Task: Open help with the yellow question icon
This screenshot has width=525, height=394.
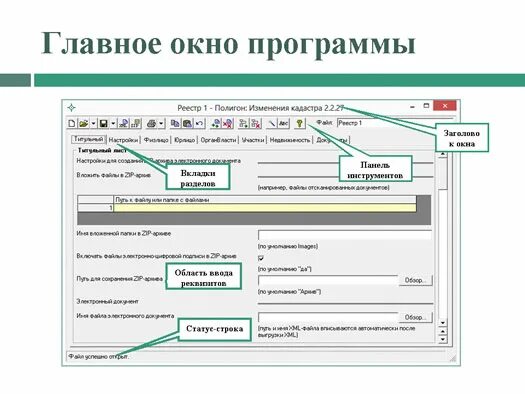Action: pos(300,124)
